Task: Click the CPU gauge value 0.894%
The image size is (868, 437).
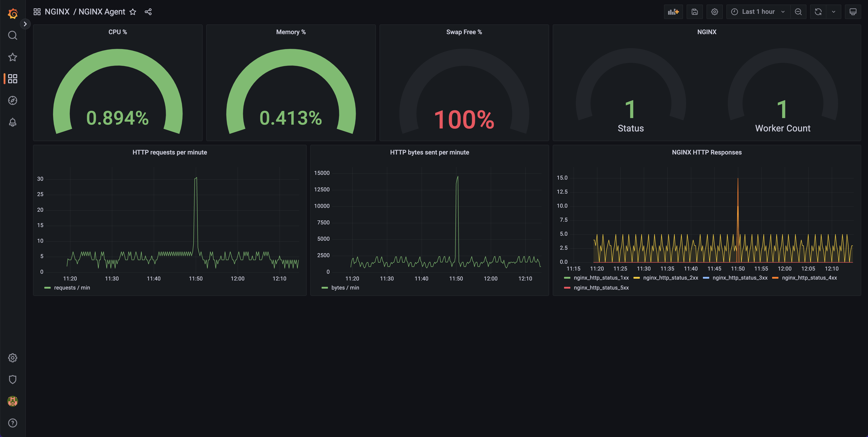Action: (118, 118)
